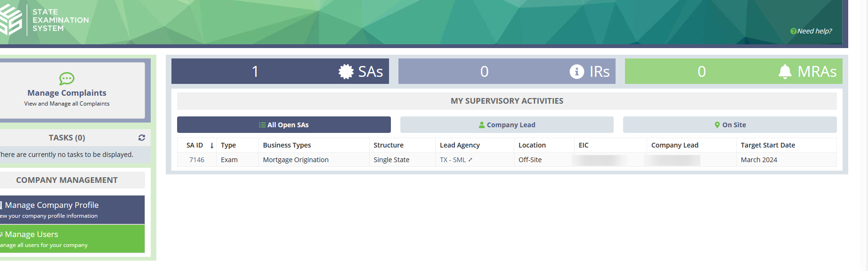Click the Business Types column header
Viewport: 868px width, 271px height.
point(287,145)
